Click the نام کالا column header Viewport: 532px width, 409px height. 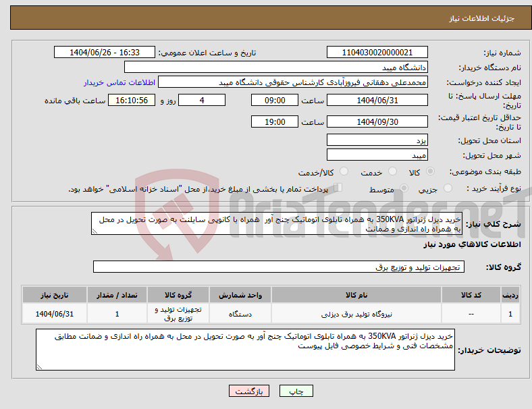point(356,295)
